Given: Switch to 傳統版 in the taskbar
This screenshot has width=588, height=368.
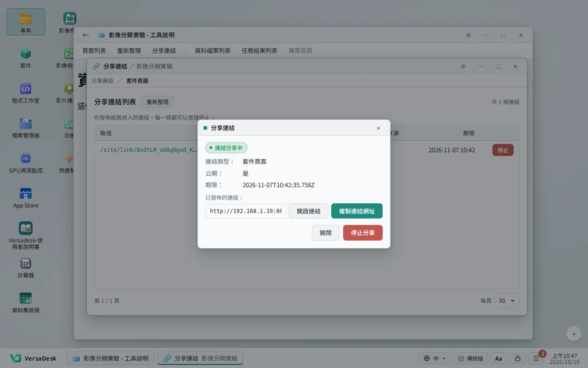Looking at the screenshot, I should pos(470,358).
